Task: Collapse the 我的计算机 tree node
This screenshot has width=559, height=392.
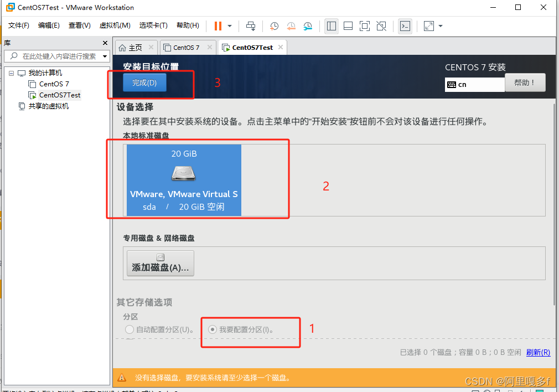Action: tap(11, 73)
